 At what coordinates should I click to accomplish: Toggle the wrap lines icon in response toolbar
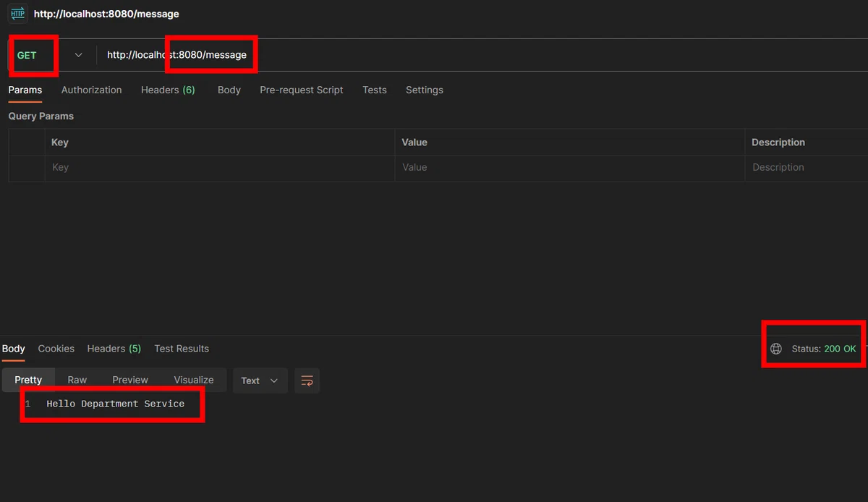(307, 380)
